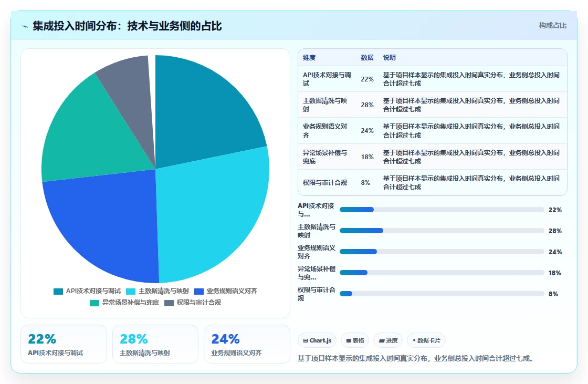Viewport: 588px width, 384px height.
Task: Click the 主数据清洗与映射 progress bar
Action: click(442, 231)
